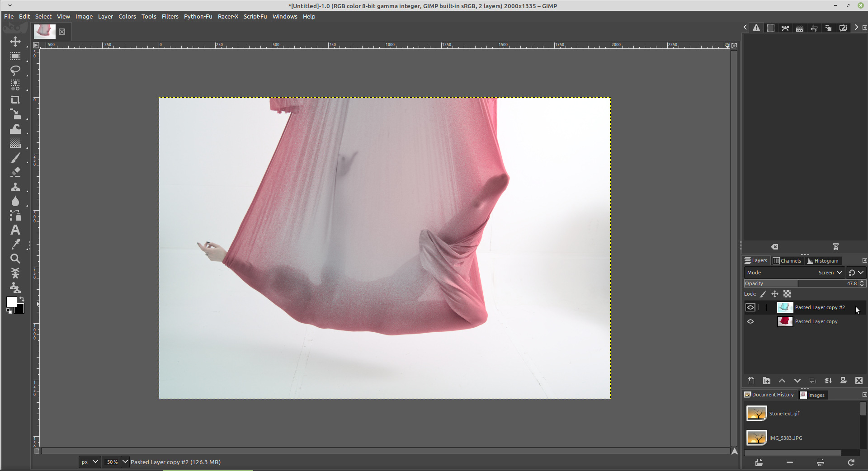Screen dimensions: 868x471
Task: Create a new layer
Action: pyautogui.click(x=751, y=381)
